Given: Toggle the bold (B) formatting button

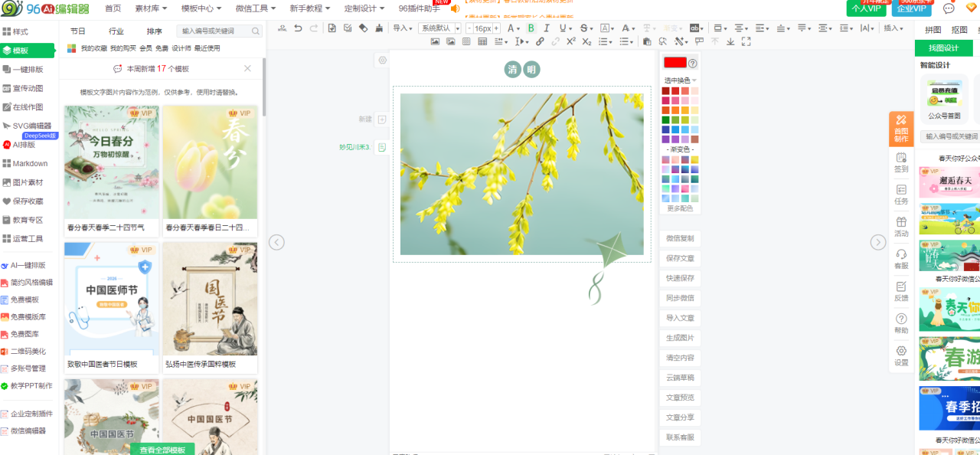Looking at the screenshot, I should [531, 28].
